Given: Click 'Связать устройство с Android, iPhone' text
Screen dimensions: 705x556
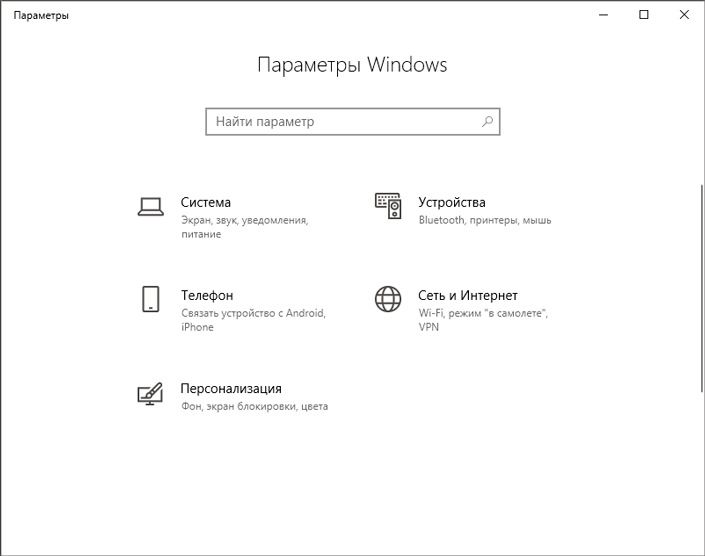Looking at the screenshot, I should click(253, 320).
